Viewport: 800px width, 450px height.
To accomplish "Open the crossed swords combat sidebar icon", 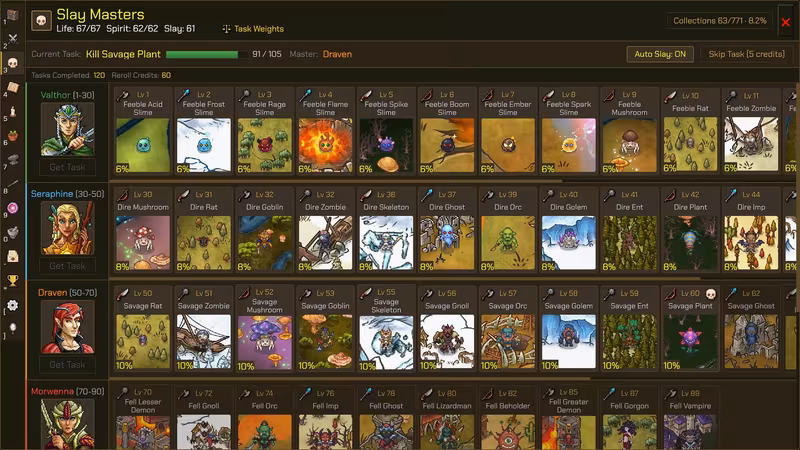I will 13,39.
